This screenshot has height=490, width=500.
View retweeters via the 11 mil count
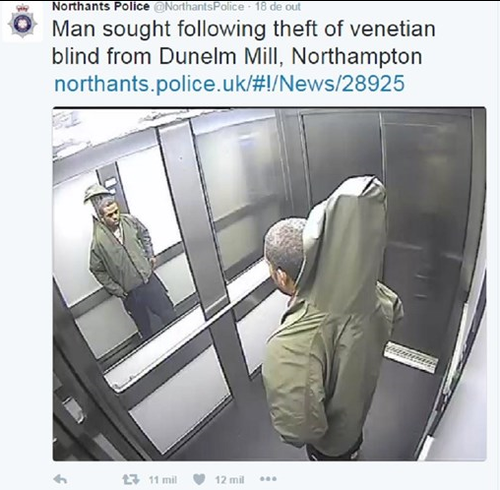pyautogui.click(x=163, y=480)
